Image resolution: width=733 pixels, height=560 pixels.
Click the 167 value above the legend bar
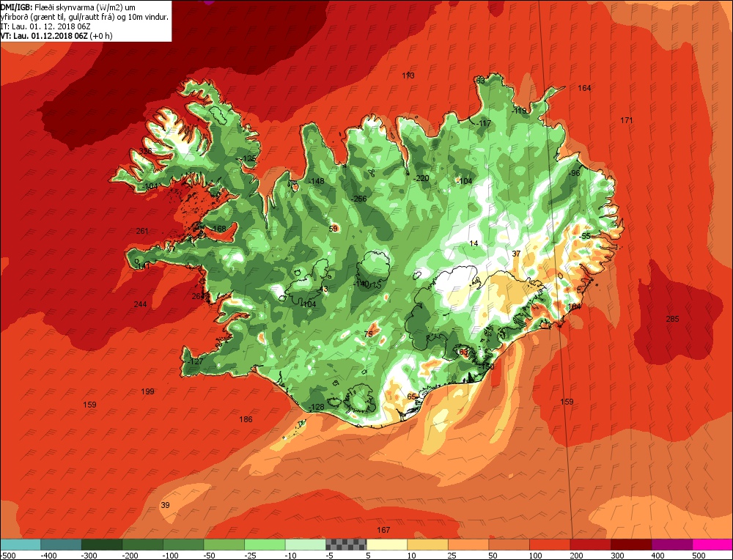pos(383,530)
